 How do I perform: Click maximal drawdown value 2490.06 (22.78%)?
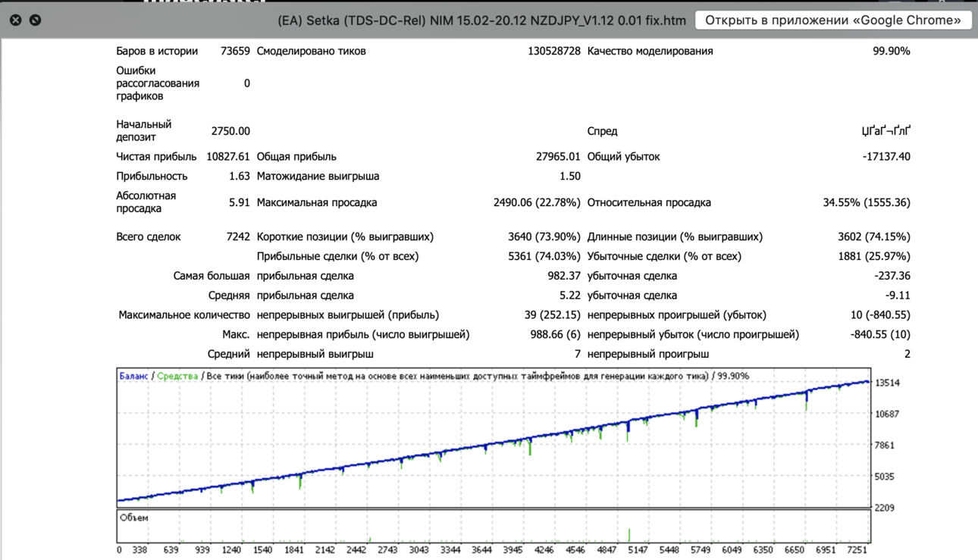tap(537, 202)
